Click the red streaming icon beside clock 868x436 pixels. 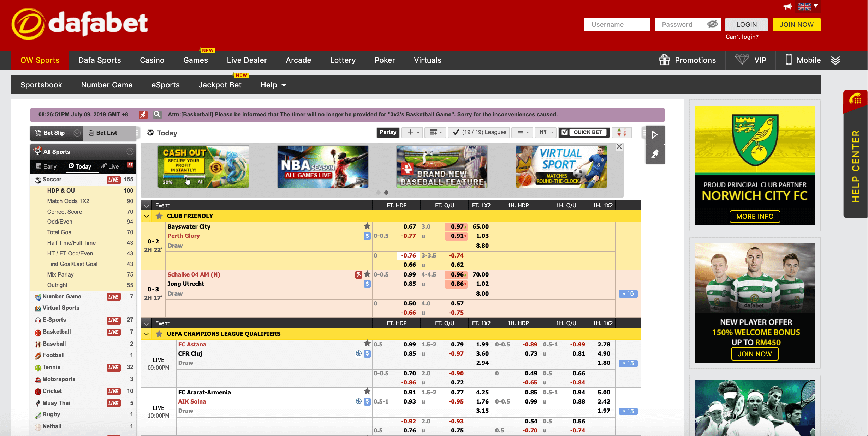(x=143, y=114)
